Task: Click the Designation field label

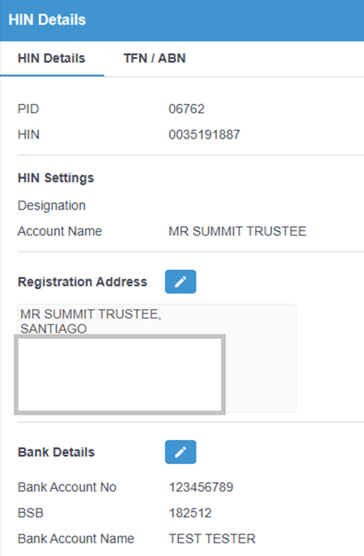Action: point(52,206)
